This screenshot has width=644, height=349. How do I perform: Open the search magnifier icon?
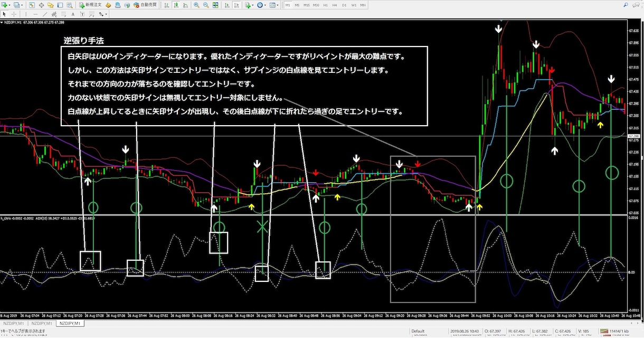click(x=626, y=5)
